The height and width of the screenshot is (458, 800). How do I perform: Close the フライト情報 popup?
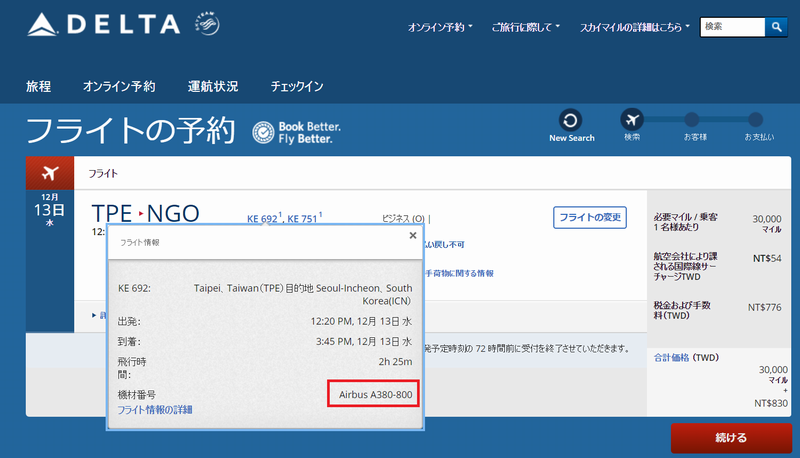(413, 235)
